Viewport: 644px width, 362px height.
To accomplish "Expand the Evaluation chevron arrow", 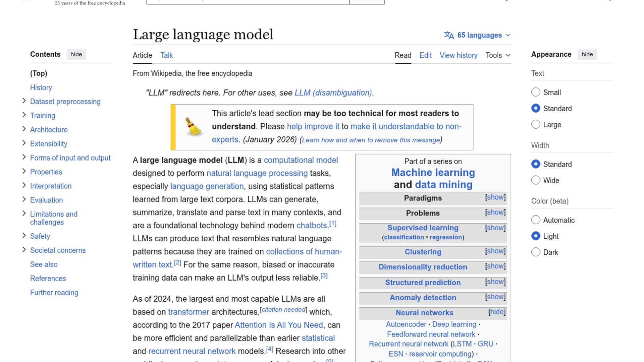I will click(24, 199).
